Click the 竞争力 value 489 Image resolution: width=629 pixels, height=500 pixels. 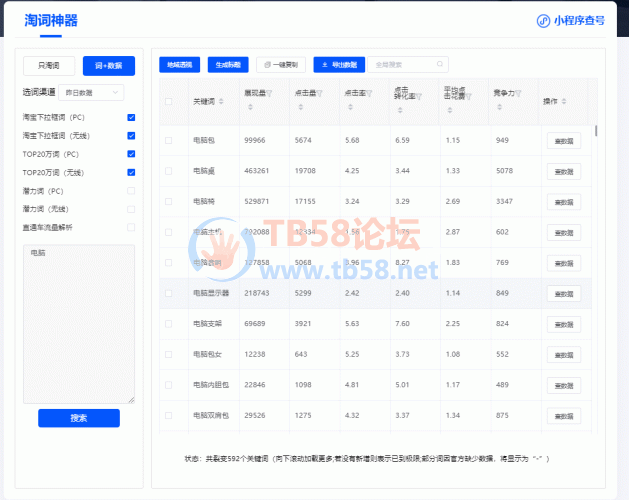point(503,385)
